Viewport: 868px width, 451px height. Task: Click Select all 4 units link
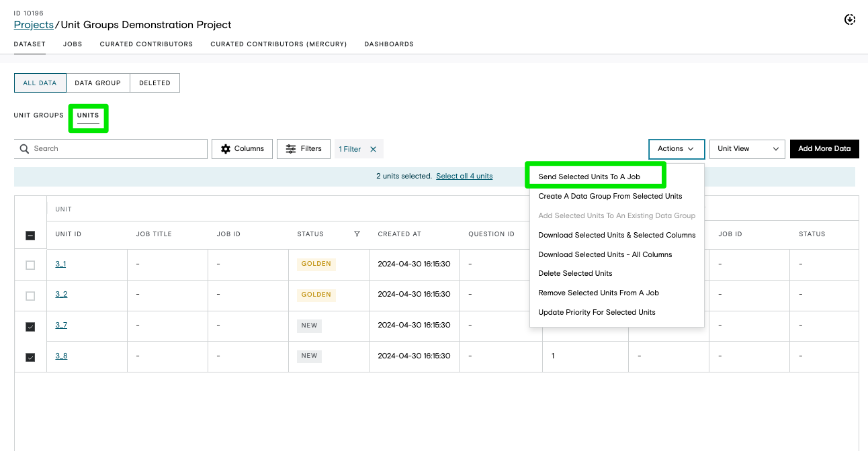click(x=464, y=177)
